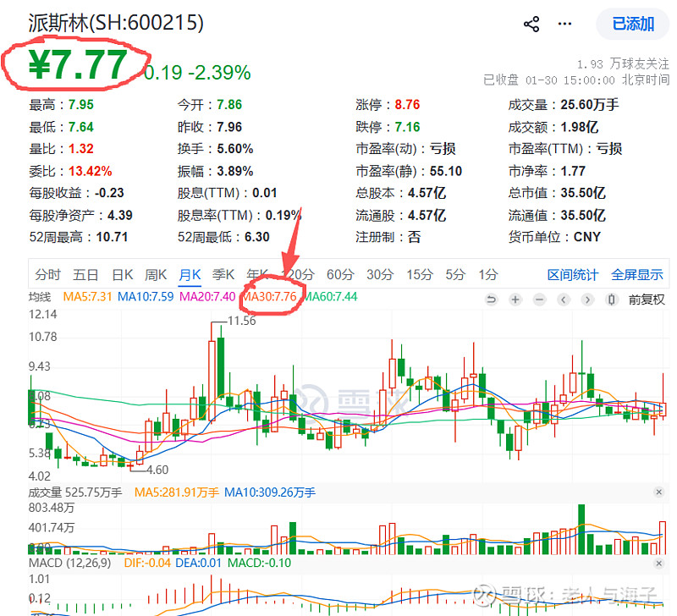Click the chart reset/undo icon

[x=492, y=300]
